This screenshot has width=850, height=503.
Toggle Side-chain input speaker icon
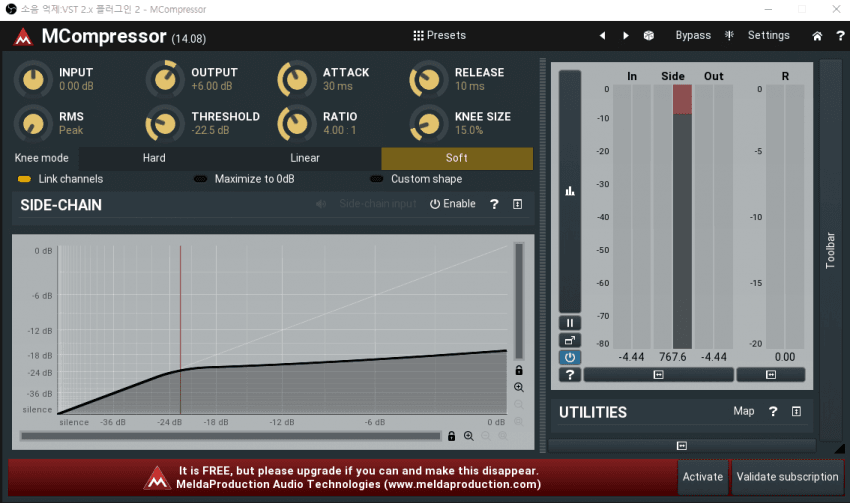(x=321, y=204)
